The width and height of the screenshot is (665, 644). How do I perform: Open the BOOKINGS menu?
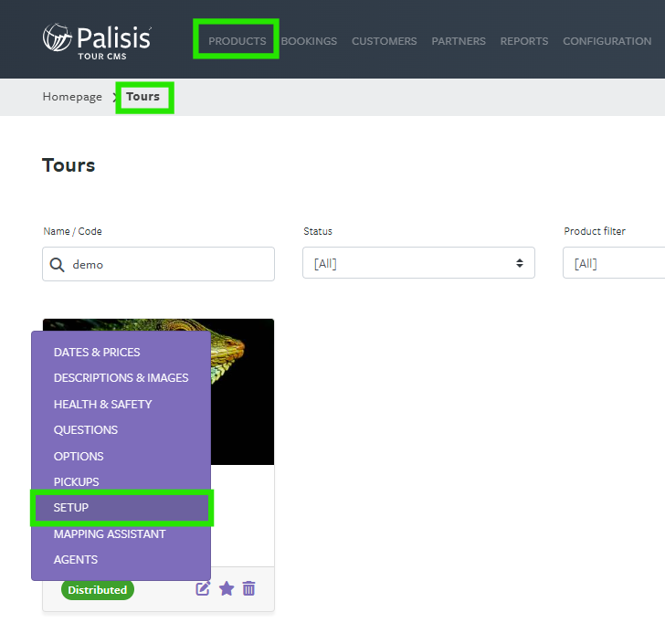[309, 41]
